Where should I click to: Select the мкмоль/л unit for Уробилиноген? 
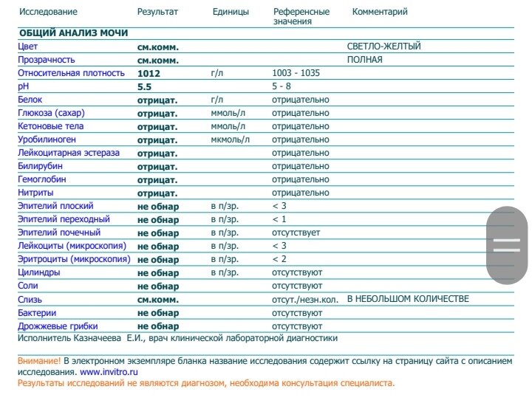[x=230, y=140]
